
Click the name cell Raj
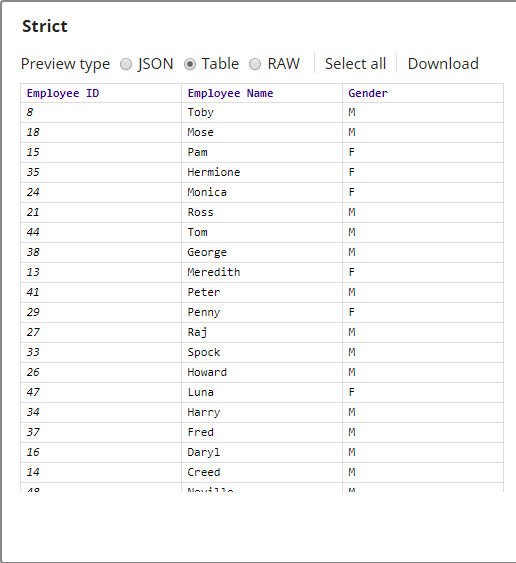point(262,332)
